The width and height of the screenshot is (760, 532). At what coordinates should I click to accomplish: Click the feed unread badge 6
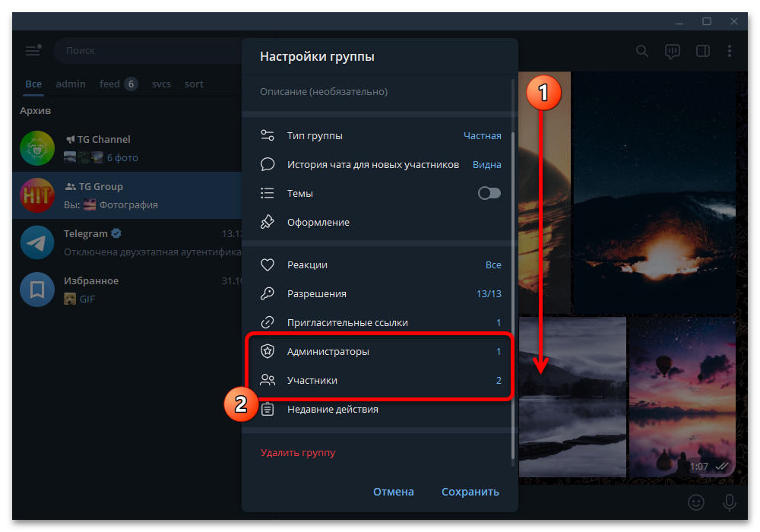click(x=131, y=84)
